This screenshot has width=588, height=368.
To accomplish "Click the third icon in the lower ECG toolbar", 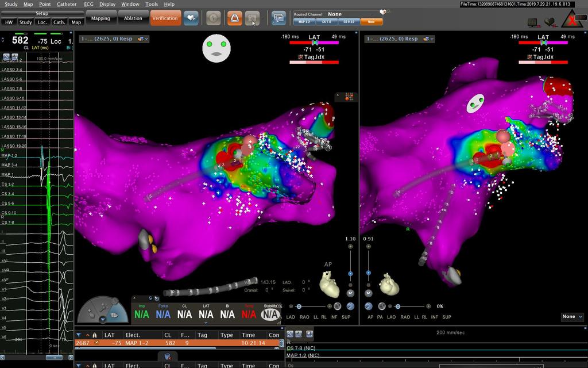I will pos(310,334).
